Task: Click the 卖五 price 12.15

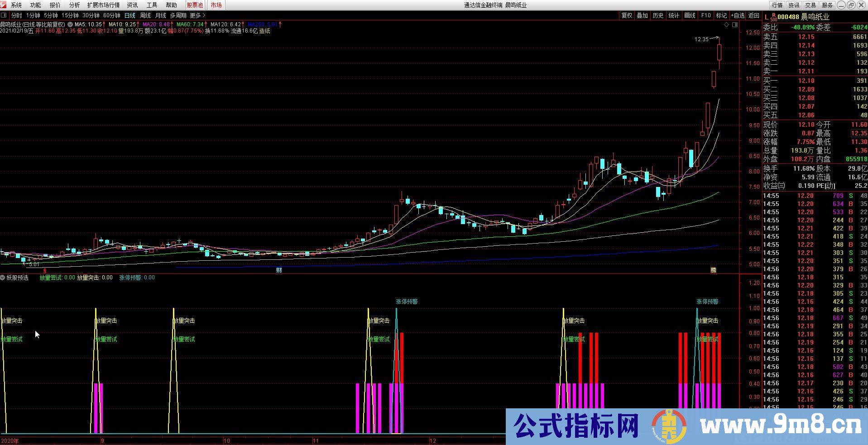Action: 806,37
